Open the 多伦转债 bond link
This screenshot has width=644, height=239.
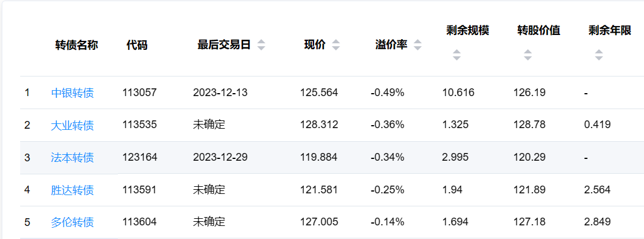[x=72, y=222]
